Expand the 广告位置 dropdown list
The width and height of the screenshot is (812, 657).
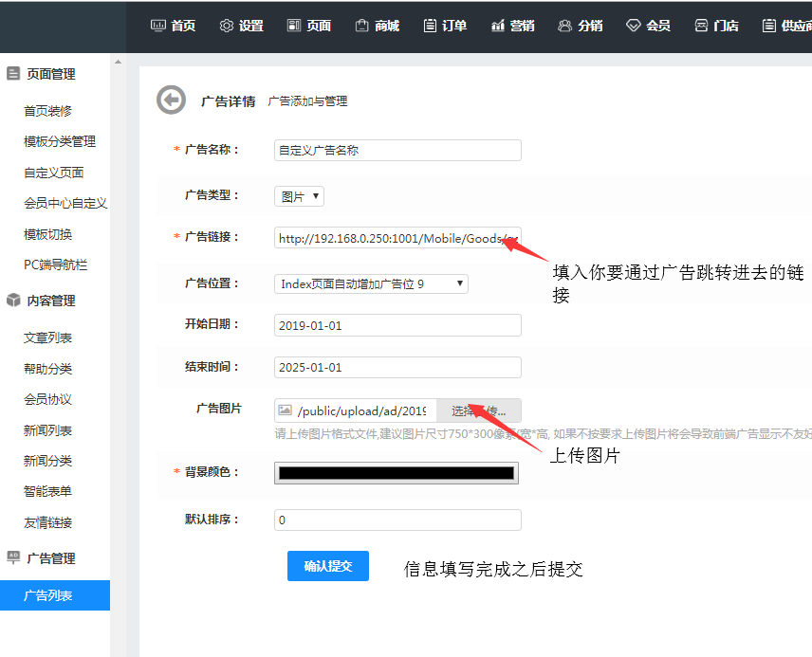[x=371, y=283]
